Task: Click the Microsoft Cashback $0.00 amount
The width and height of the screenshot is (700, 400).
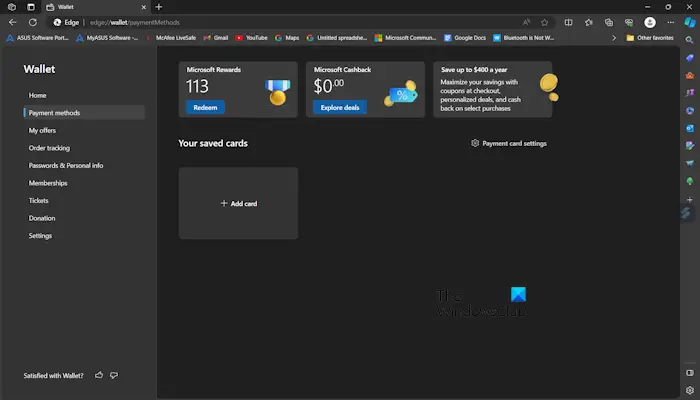Action: coord(329,86)
